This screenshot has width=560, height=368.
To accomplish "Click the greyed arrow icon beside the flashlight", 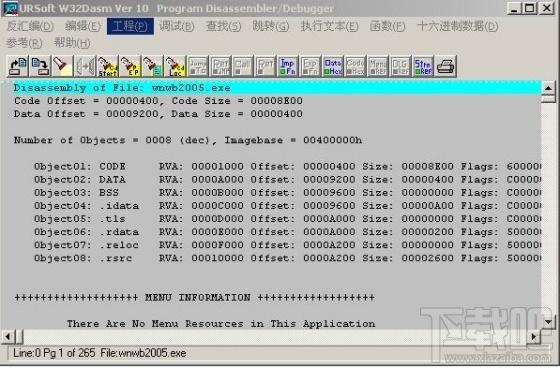I will pos(85,66).
